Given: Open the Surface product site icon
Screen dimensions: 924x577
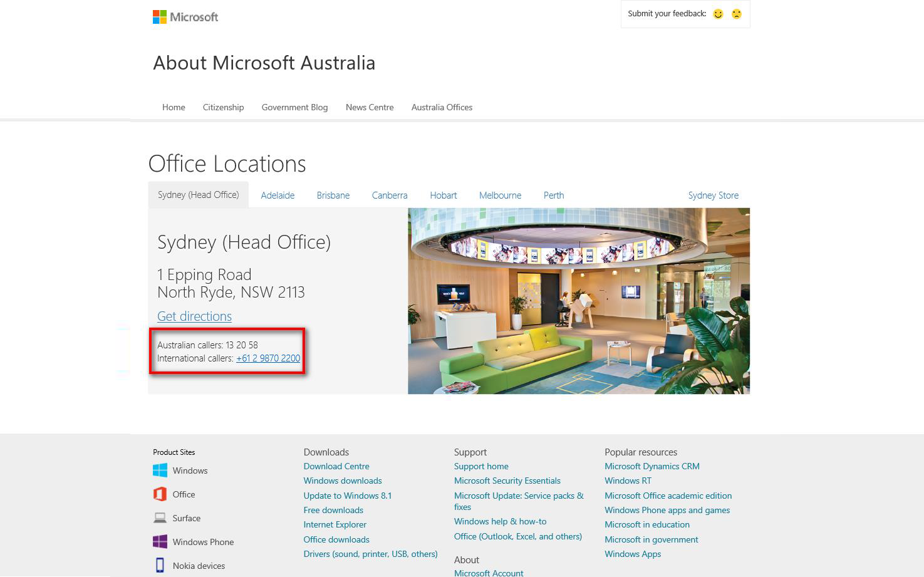Looking at the screenshot, I should pyautogui.click(x=160, y=518).
